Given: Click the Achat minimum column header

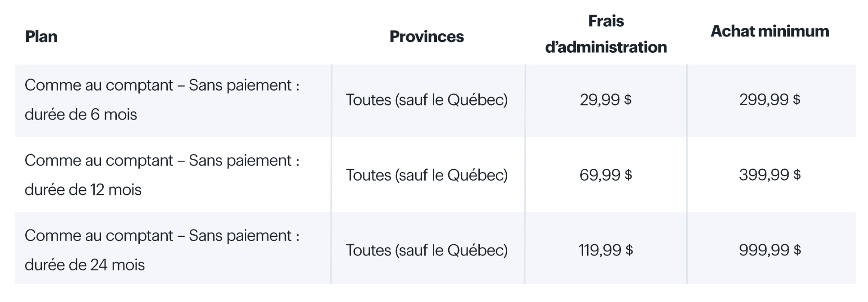Looking at the screenshot, I should click(770, 31).
